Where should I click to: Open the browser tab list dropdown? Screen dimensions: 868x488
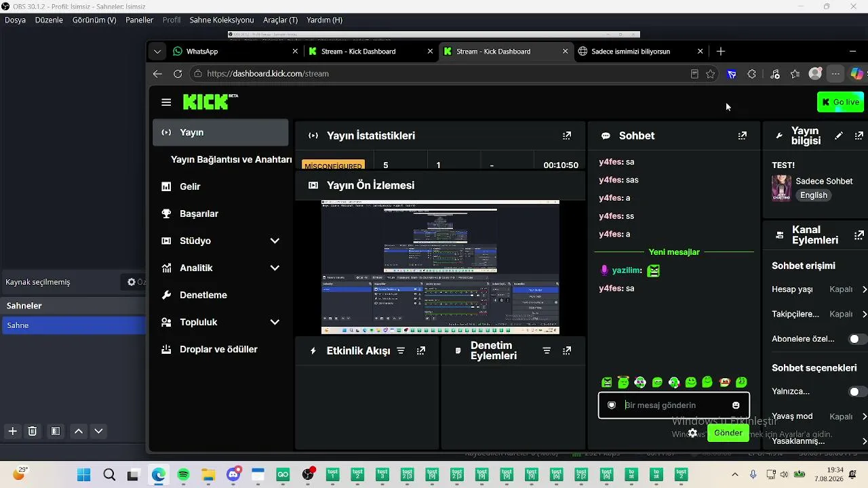pyautogui.click(x=157, y=52)
